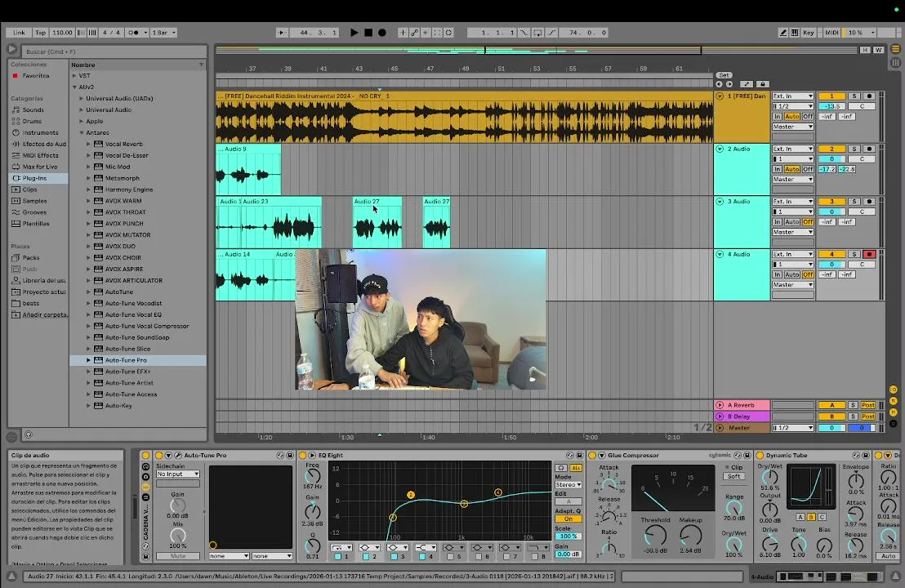
Task: Click Glue Compressor hot-swap preset icon
Action: pyautogui.click(x=738, y=455)
